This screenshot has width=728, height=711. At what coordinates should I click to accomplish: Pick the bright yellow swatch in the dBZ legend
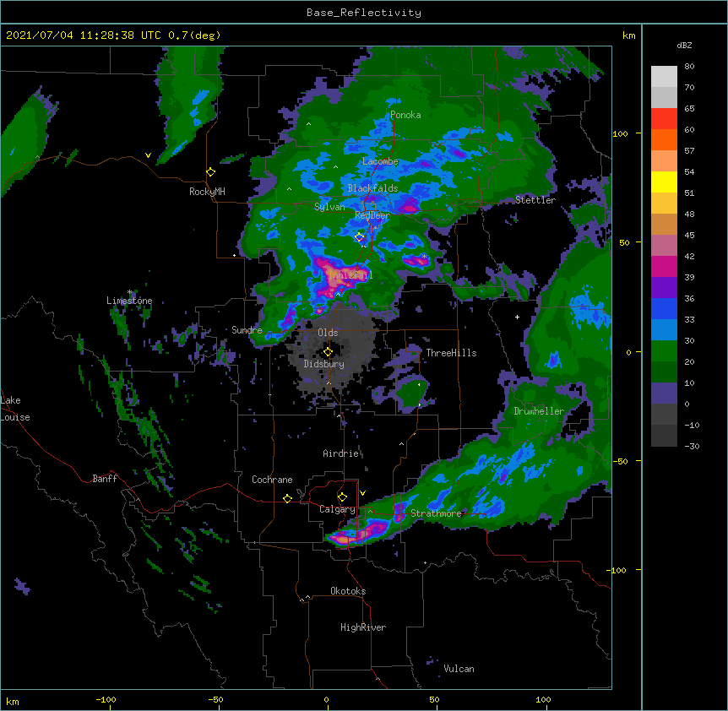click(664, 182)
